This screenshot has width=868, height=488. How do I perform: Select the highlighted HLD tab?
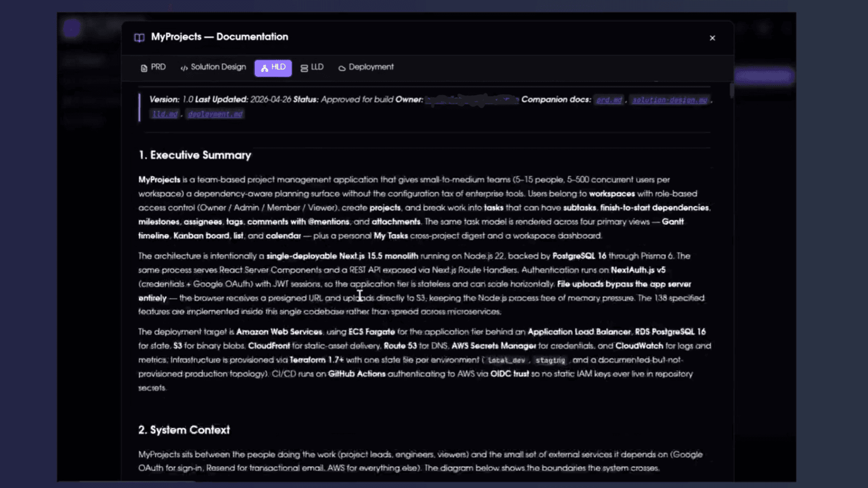[x=273, y=68]
